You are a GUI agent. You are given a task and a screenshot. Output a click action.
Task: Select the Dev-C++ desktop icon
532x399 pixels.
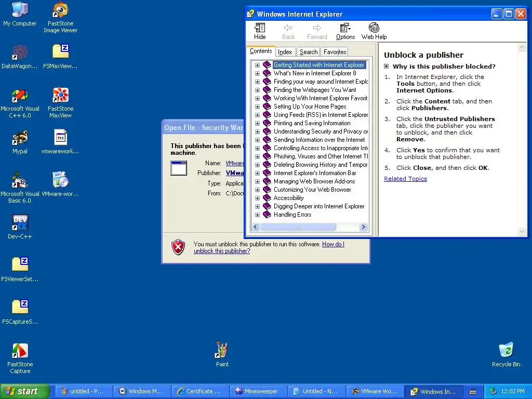point(20,227)
